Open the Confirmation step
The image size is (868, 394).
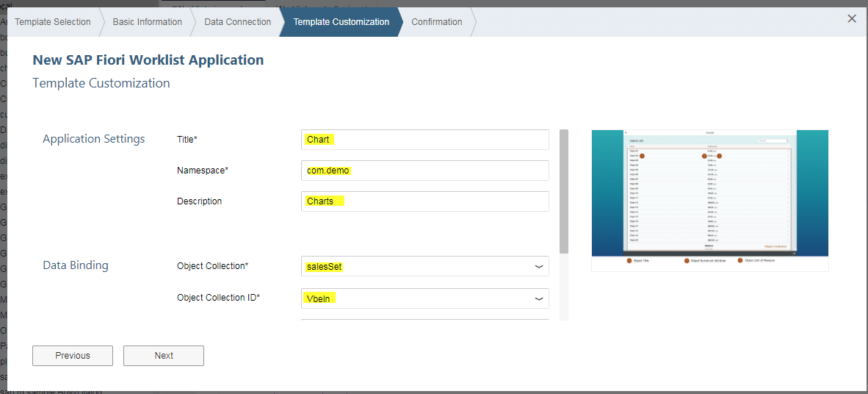[x=436, y=22]
